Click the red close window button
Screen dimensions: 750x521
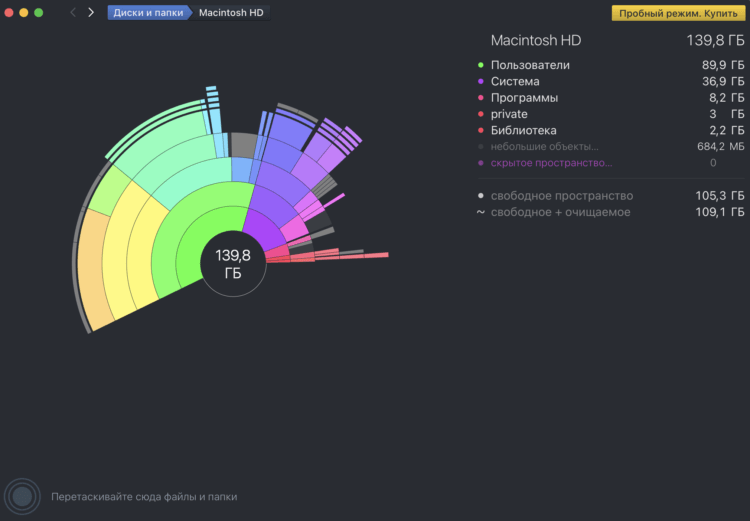(9, 13)
